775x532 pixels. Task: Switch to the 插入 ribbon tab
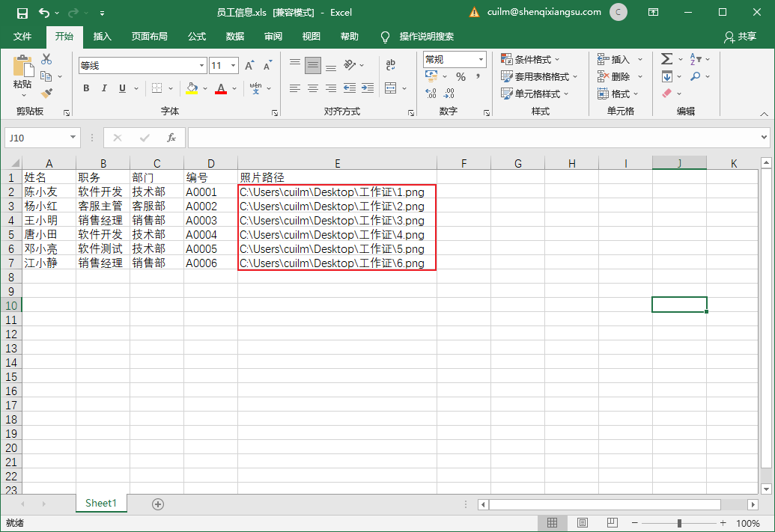tap(102, 37)
